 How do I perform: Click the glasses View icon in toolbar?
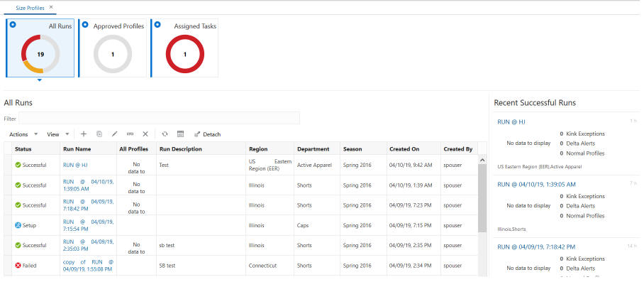tap(131, 134)
